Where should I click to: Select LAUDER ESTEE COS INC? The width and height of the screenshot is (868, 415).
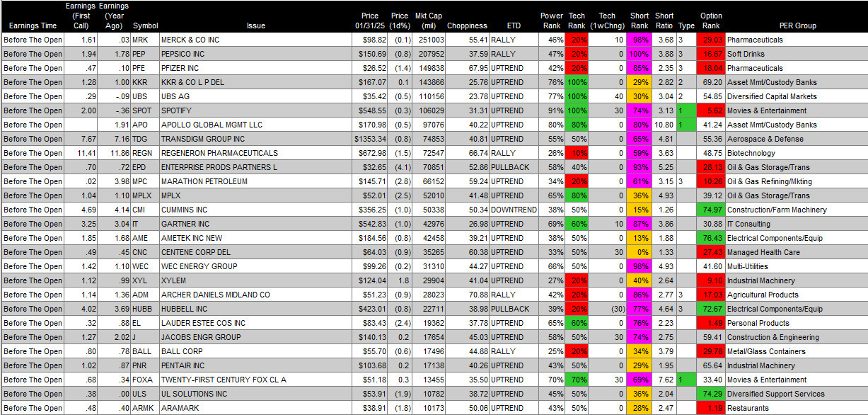tap(204, 323)
